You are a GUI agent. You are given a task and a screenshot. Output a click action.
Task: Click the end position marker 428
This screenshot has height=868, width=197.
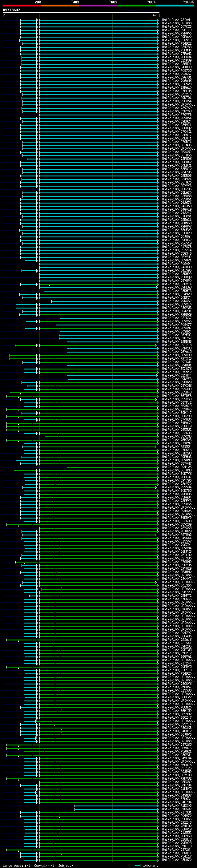[x=155, y=15]
